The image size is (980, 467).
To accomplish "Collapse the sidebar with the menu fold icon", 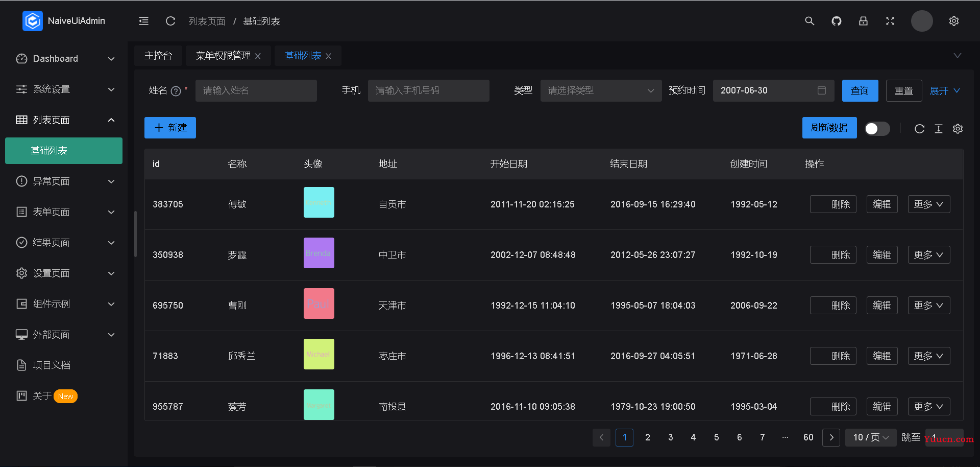I will pyautogui.click(x=144, y=21).
